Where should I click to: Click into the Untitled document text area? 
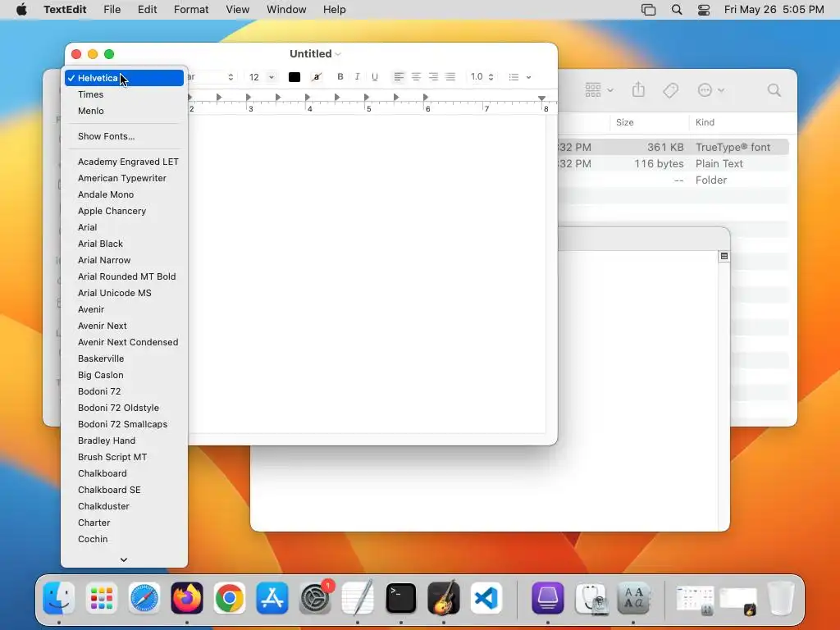[367, 273]
